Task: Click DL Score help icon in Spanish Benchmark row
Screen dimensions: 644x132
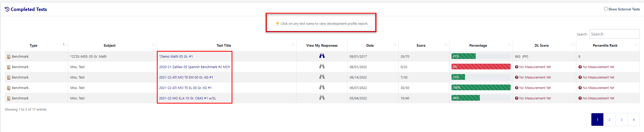Action: 516,67
